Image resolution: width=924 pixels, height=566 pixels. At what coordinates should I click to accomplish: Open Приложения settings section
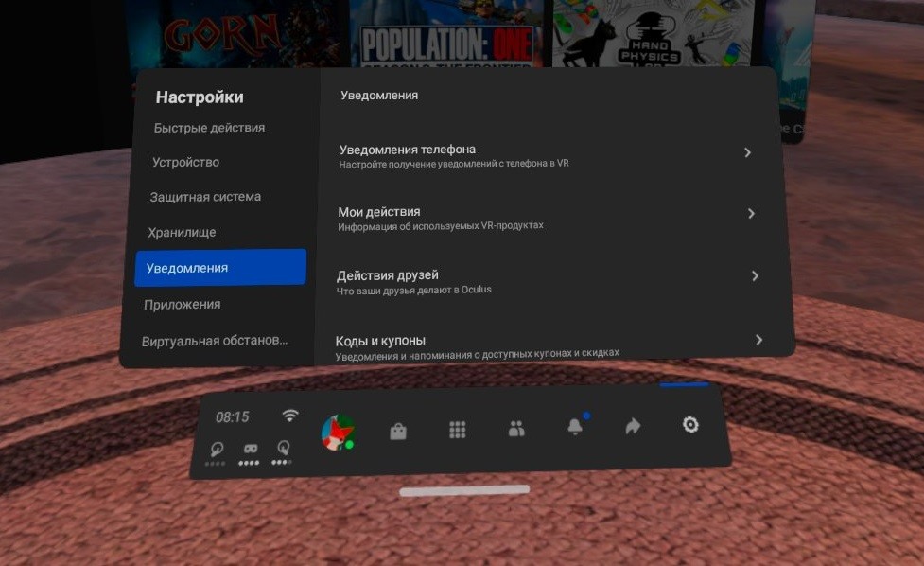(x=182, y=304)
